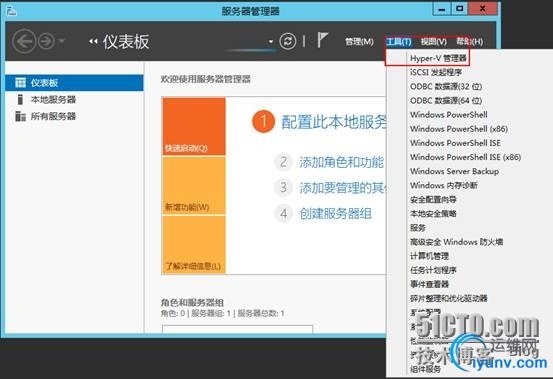This screenshot has width=553, height=379.
Task: Launch Windows PowerShell from menu
Action: 449,115
